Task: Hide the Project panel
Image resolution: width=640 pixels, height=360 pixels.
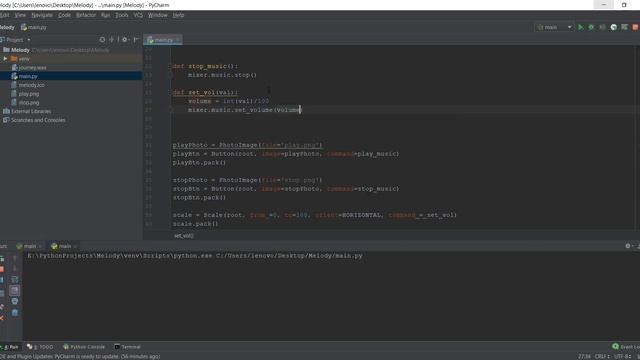Action: 136,40
